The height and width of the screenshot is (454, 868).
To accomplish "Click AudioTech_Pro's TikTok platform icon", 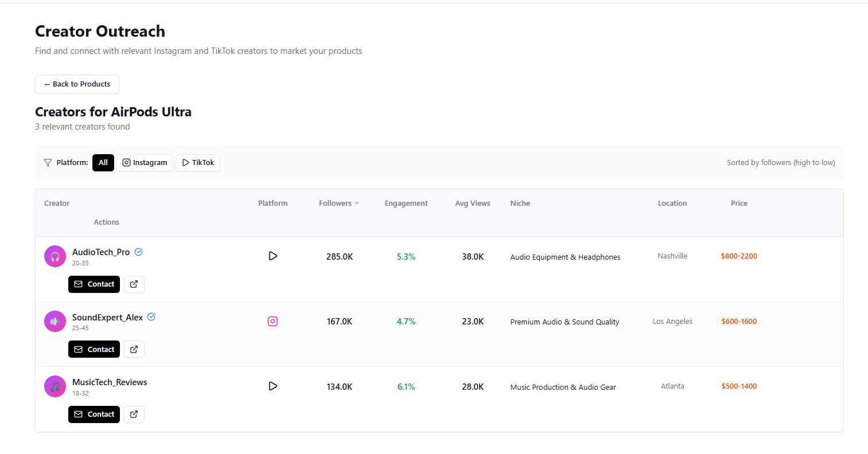I will tap(273, 256).
